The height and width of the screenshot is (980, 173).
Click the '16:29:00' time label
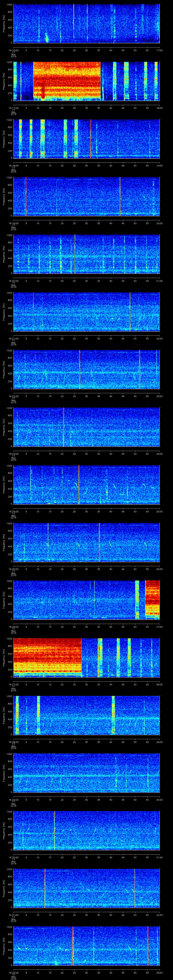13,799
